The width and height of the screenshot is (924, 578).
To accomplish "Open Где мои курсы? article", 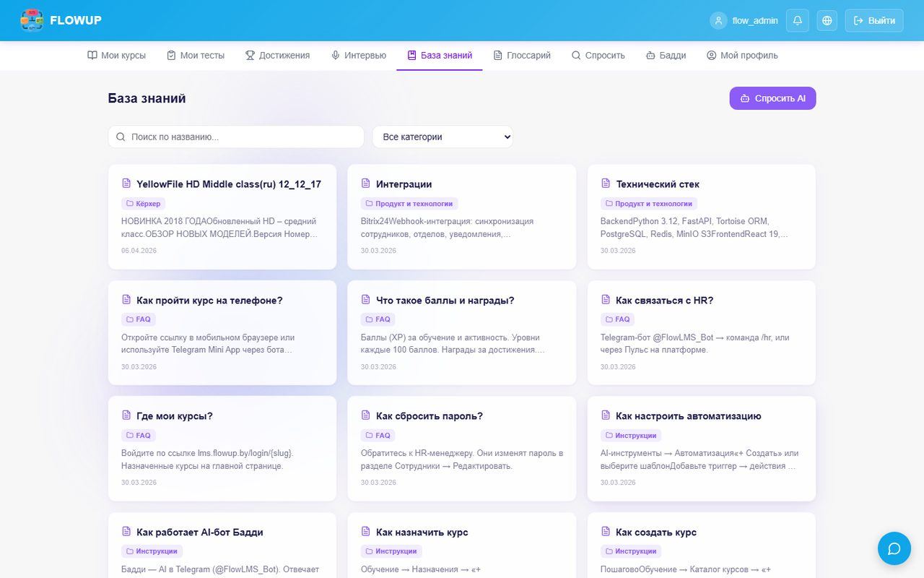I will click(175, 416).
